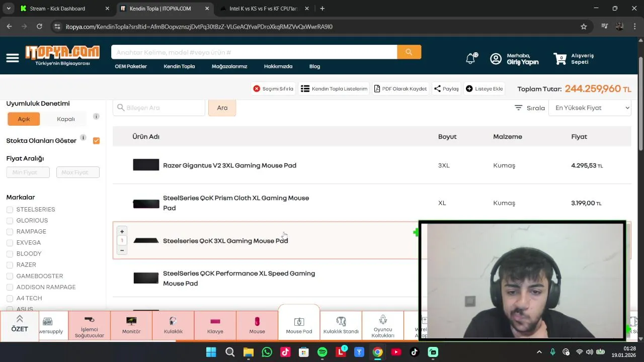This screenshot has height=362, width=644.
Task: Bookmark this page with the star icon
Action: click(584, 27)
